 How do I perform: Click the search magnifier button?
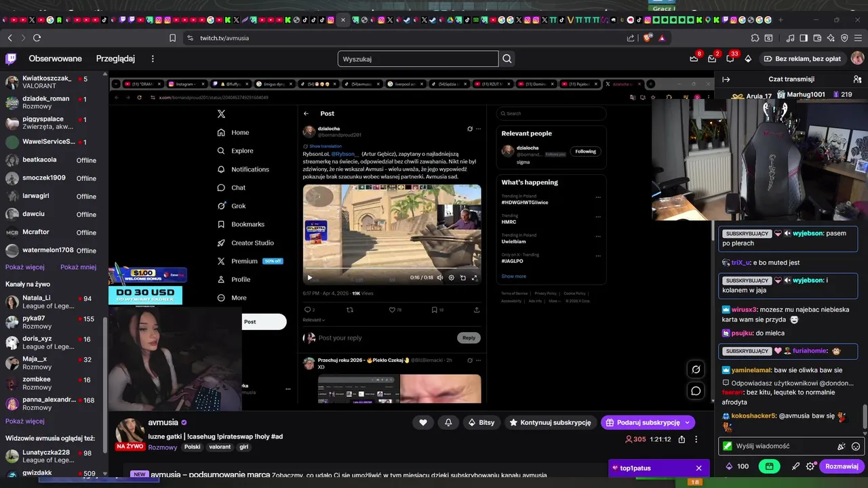[x=507, y=59]
